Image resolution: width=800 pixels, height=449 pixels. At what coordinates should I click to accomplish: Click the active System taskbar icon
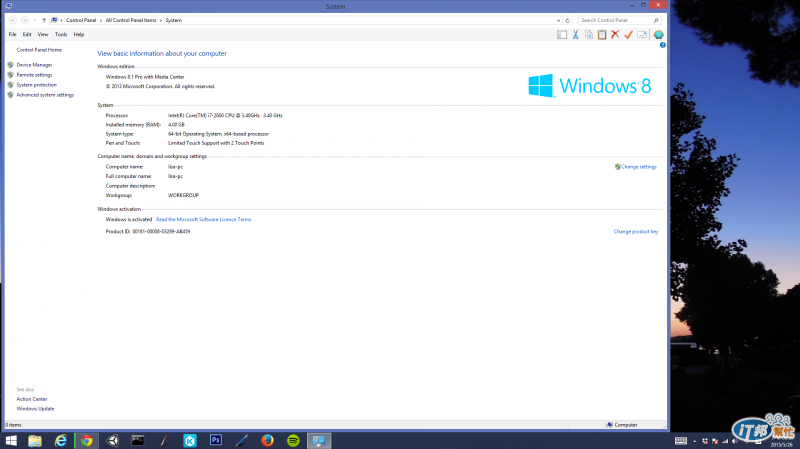pyautogui.click(x=319, y=440)
